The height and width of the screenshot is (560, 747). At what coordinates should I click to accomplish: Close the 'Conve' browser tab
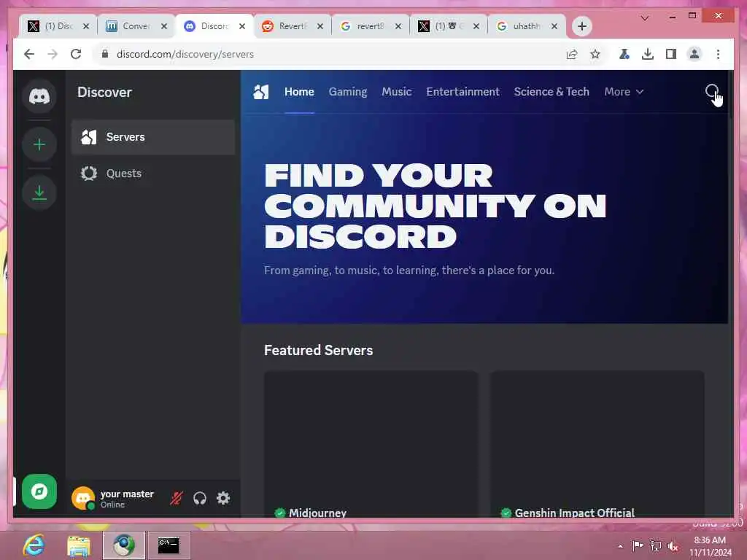[x=164, y=26]
